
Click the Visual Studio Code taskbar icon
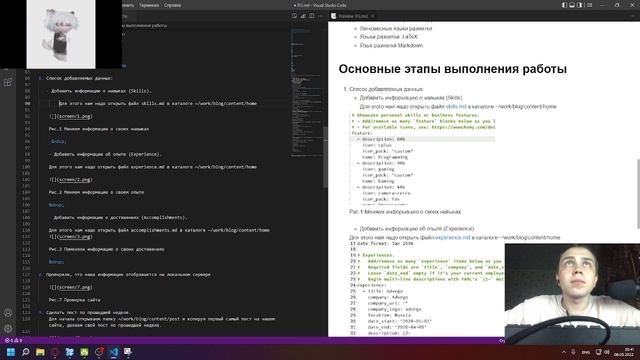(x=114, y=352)
